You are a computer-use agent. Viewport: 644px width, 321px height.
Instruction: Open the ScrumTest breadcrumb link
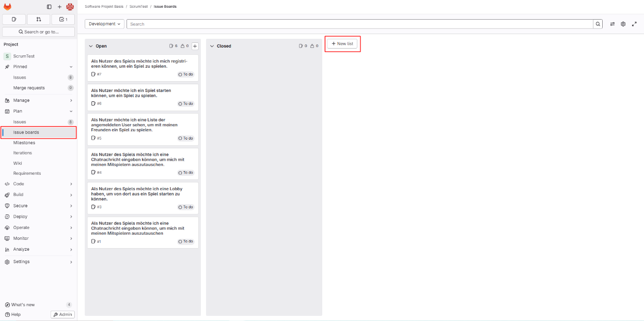click(x=138, y=7)
